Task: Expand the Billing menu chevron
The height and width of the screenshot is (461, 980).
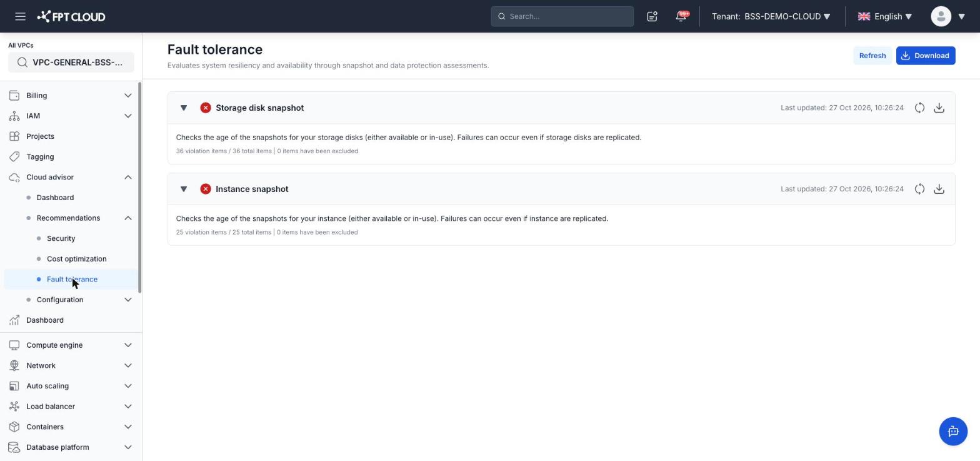Action: (x=128, y=96)
